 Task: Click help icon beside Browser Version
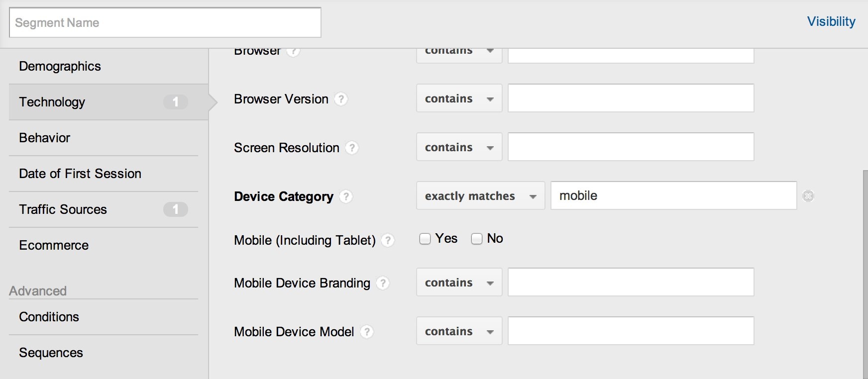[341, 99]
